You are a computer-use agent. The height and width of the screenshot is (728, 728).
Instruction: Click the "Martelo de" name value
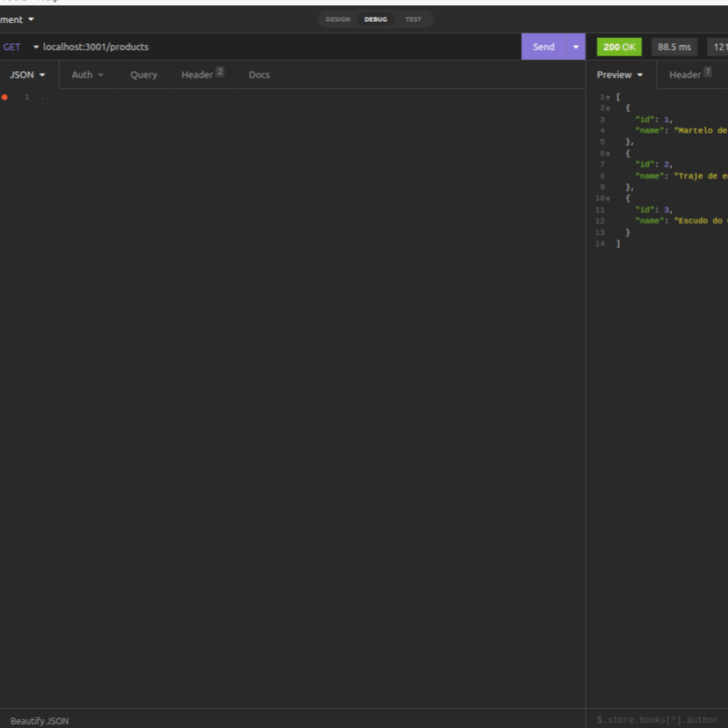tap(701, 130)
